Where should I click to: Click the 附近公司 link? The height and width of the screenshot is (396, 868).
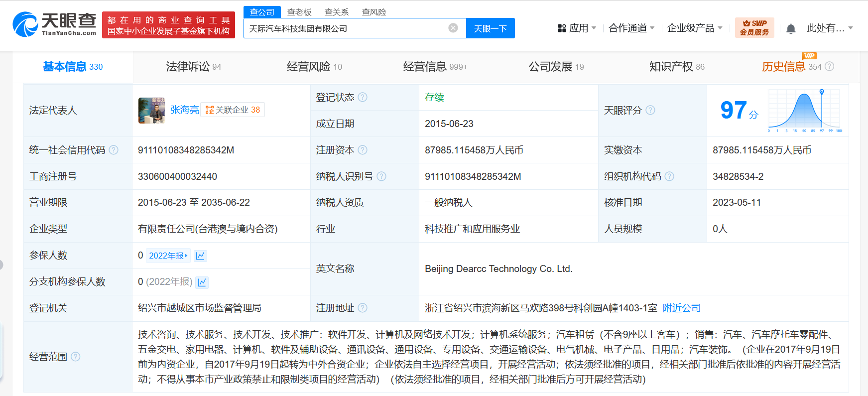coord(681,308)
